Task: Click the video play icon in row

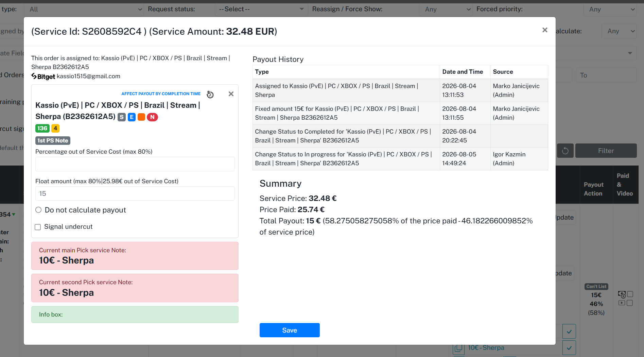Action: point(622,303)
